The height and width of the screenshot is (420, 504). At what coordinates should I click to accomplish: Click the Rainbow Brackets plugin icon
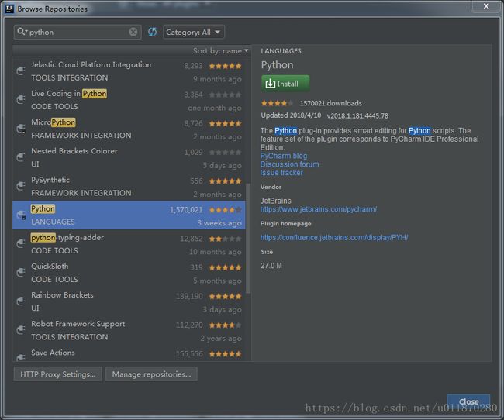[21, 301]
